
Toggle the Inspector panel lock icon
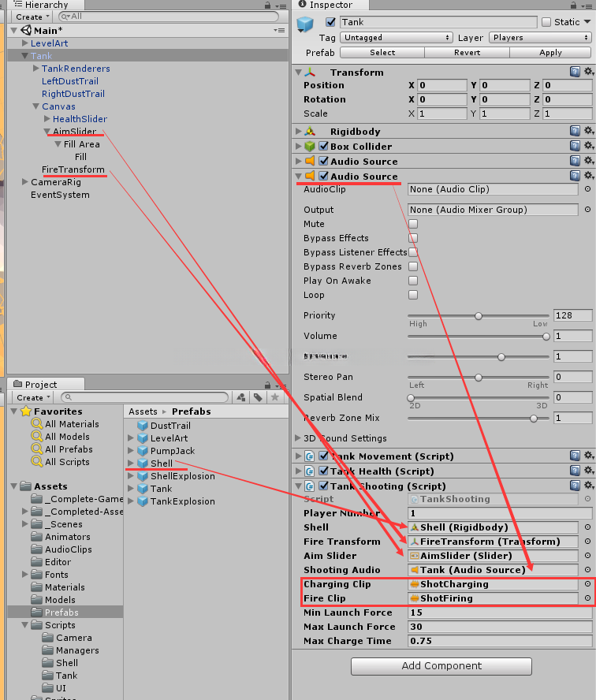click(573, 5)
